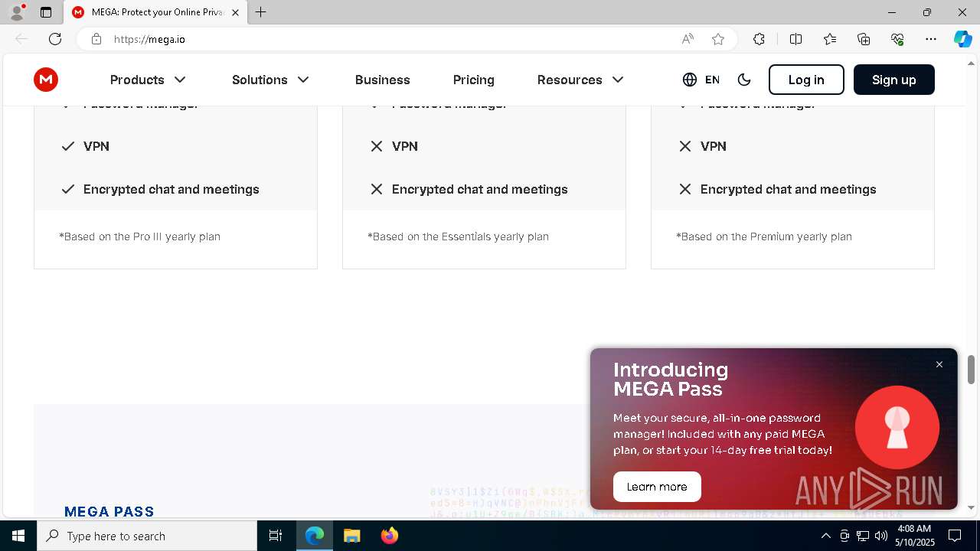Click the Sign up button

tap(894, 80)
